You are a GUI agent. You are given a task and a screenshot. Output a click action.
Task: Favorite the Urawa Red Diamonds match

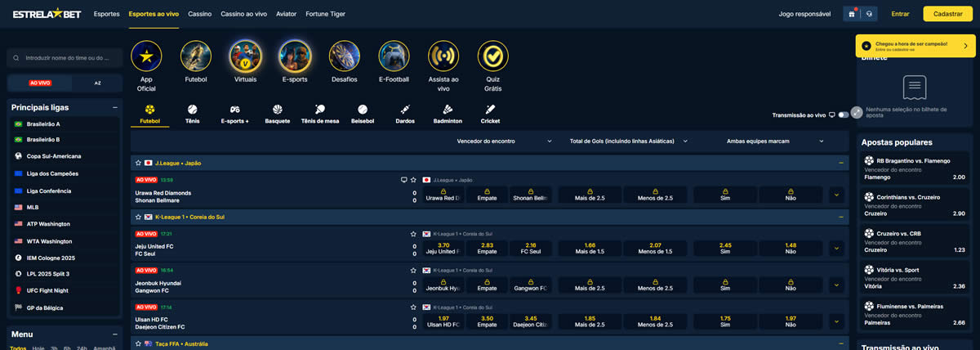(414, 179)
